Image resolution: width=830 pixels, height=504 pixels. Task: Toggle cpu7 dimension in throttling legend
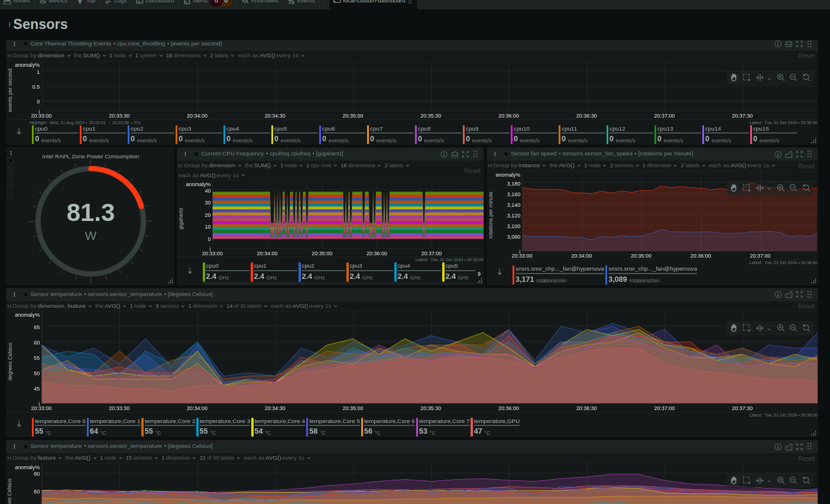pyautogui.click(x=391, y=135)
